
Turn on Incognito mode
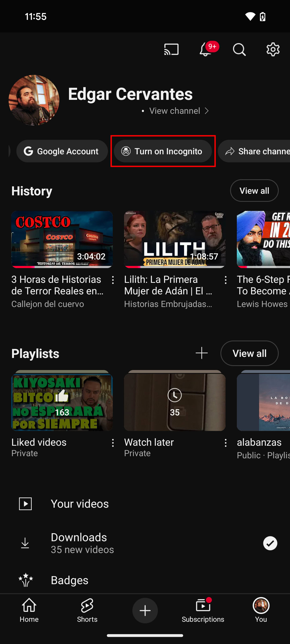coord(163,151)
